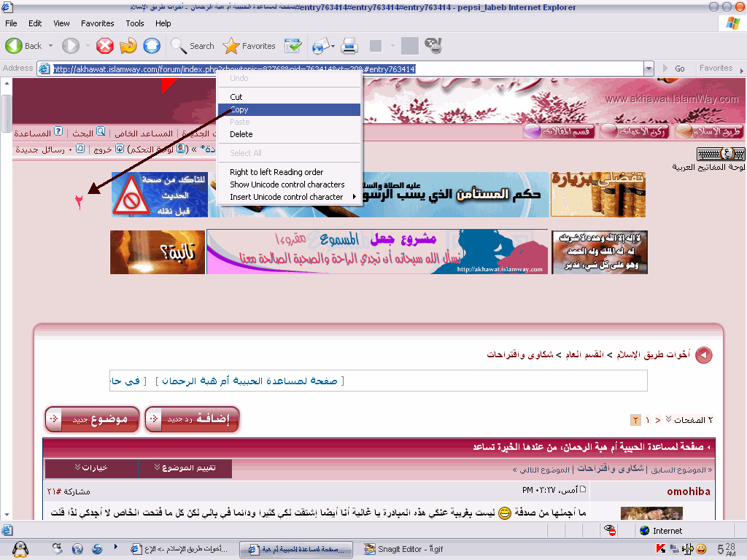The height and width of the screenshot is (560, 747).
Task: Click the globe quick launch icon
Action: coord(77,549)
